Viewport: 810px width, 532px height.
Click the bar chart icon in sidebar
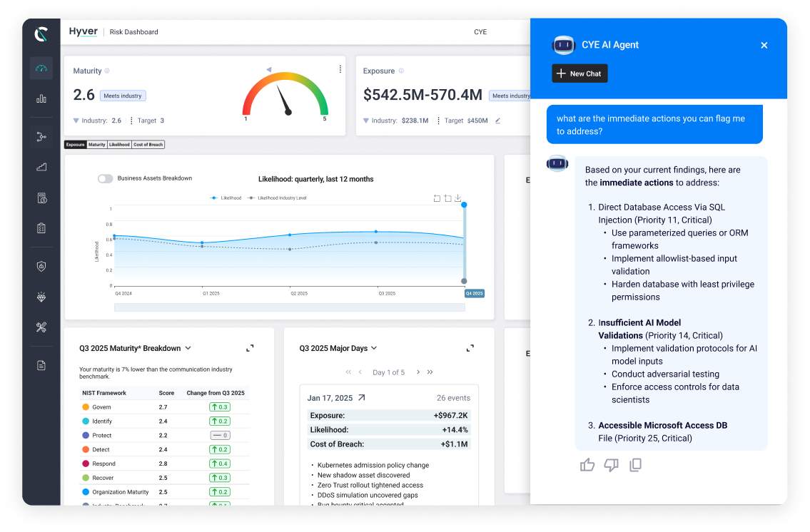[41, 98]
